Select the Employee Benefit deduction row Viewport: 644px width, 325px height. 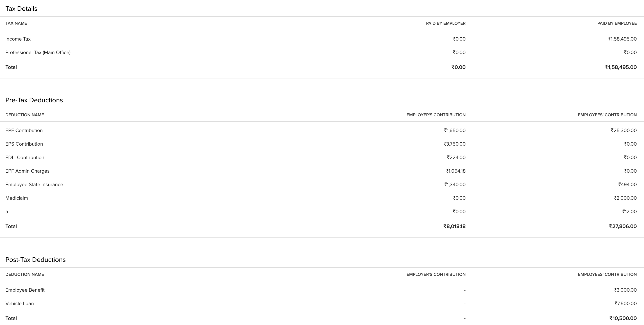pyautogui.click(x=25, y=290)
